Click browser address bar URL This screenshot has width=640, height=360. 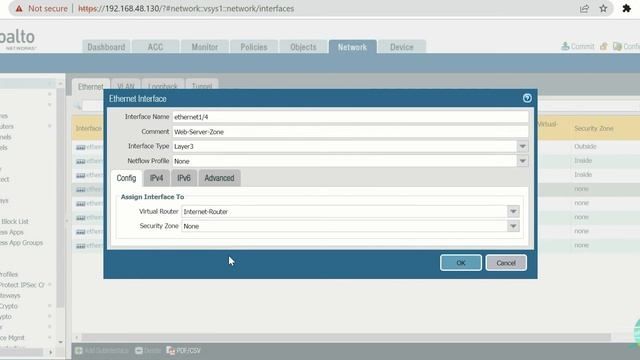tap(186, 9)
